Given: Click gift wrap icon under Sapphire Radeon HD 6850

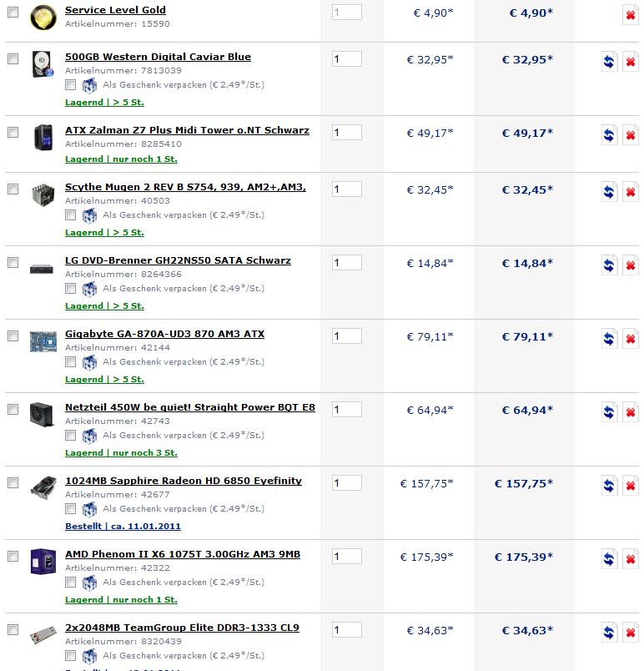Looking at the screenshot, I should pyautogui.click(x=89, y=508).
